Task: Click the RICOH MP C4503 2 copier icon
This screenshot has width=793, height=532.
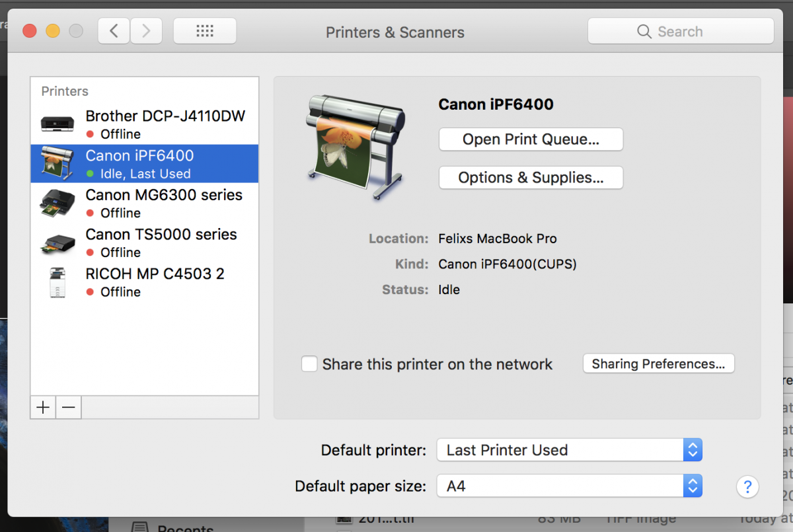Action: click(57, 282)
